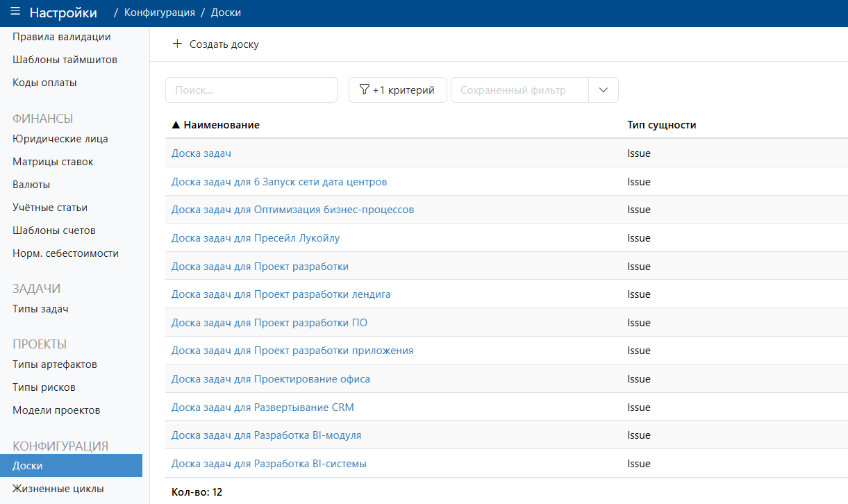Screen dimensions: 848x504
Task: Open the link reading exactly Доска задач для Проект разработки
Action: pos(260,267)
